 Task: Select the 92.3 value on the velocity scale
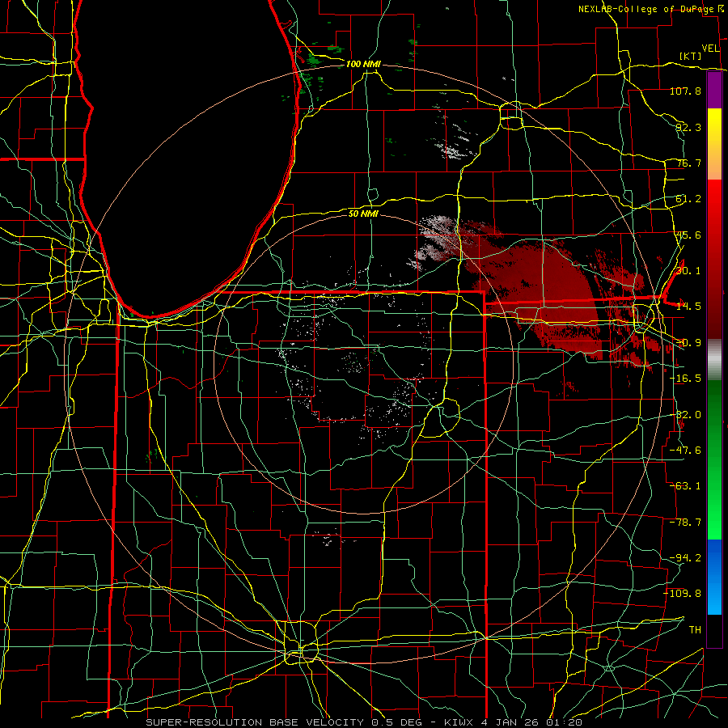688,127
